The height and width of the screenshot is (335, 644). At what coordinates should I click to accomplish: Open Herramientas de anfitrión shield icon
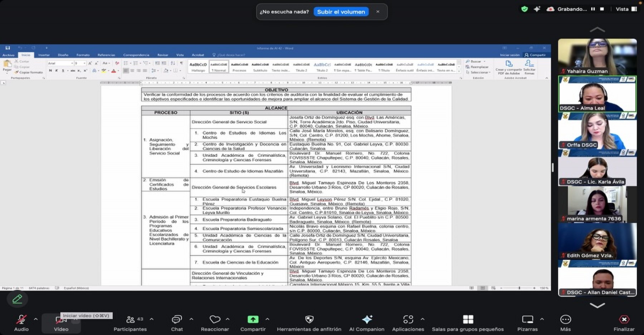309,320
